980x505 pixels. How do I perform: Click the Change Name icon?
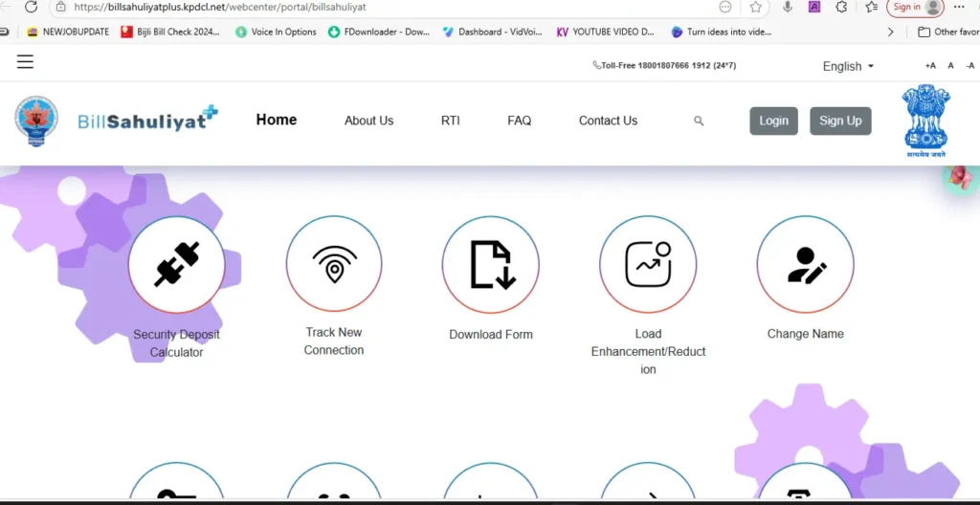pos(805,265)
